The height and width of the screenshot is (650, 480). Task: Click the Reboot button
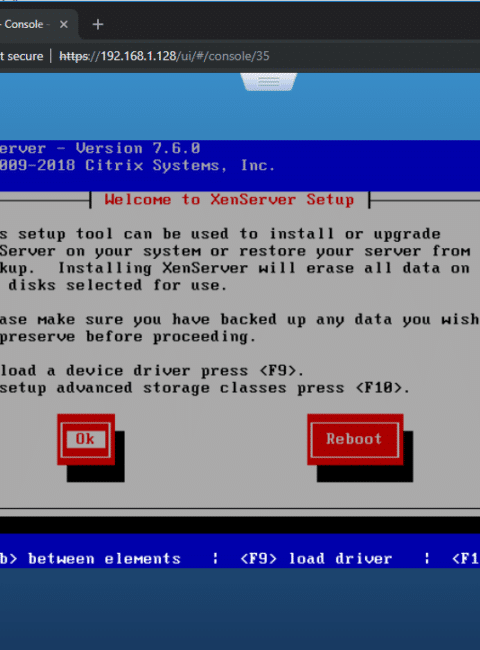point(355,439)
